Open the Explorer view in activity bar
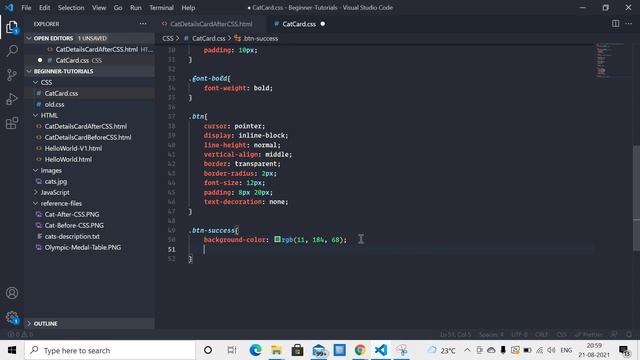This screenshot has height=360, width=640. [x=12, y=27]
